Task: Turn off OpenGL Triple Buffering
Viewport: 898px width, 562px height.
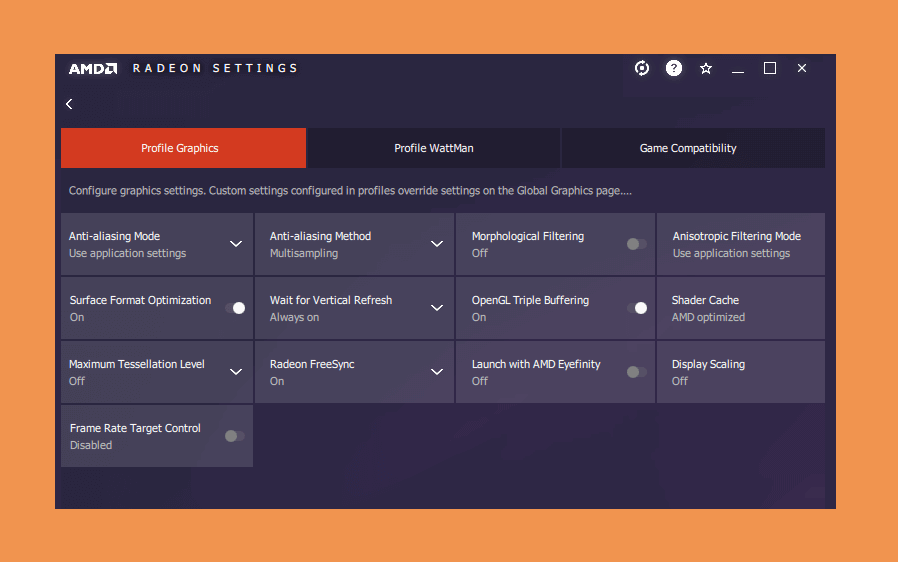Action: [637, 308]
